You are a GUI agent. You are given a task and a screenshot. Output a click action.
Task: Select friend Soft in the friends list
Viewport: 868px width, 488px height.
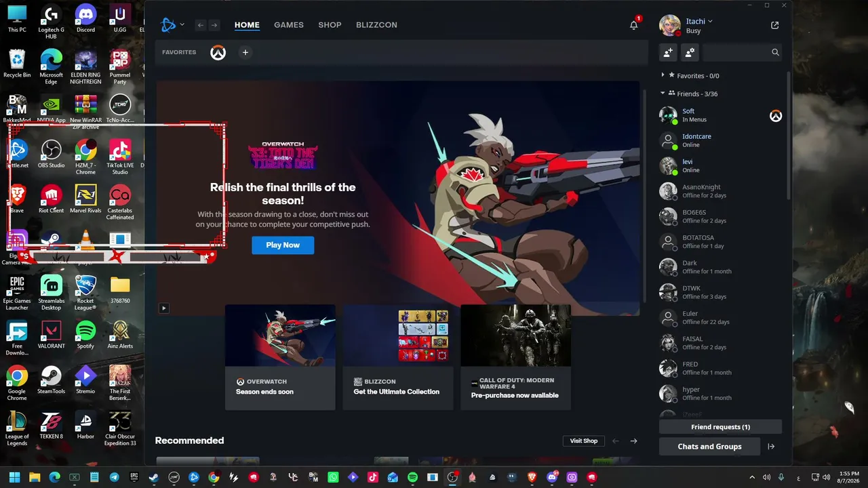[722, 115]
